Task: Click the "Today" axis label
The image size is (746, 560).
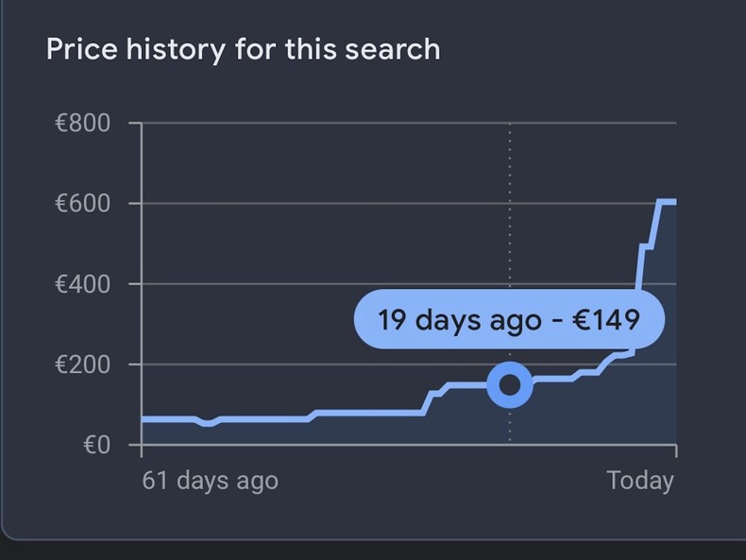Action: click(640, 481)
